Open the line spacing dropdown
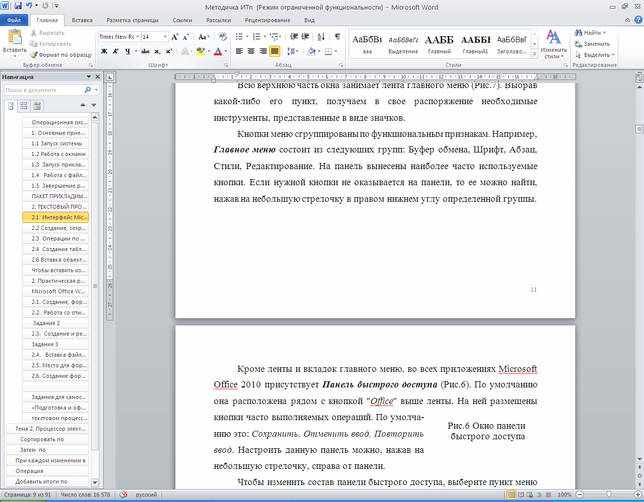The width and height of the screenshot is (644, 502). click(292, 51)
